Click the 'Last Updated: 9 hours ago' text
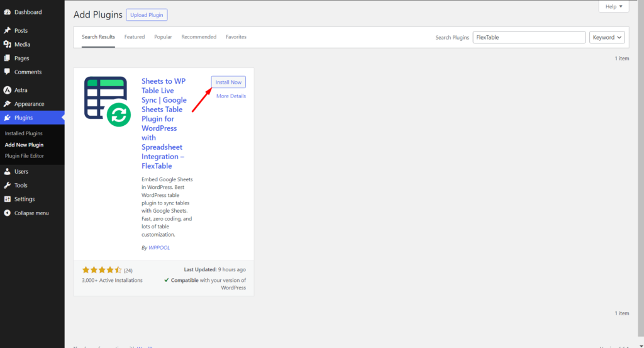 215,269
